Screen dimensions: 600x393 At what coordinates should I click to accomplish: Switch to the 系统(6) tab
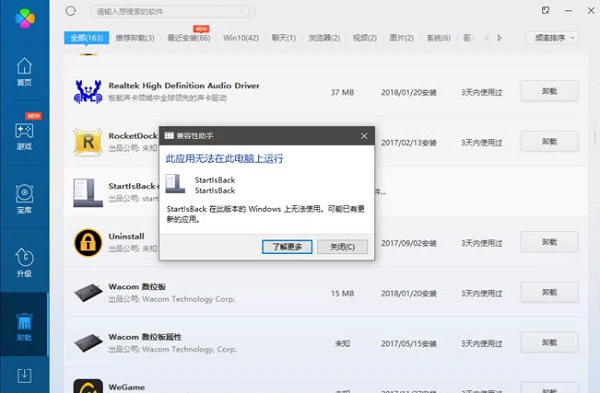point(439,38)
